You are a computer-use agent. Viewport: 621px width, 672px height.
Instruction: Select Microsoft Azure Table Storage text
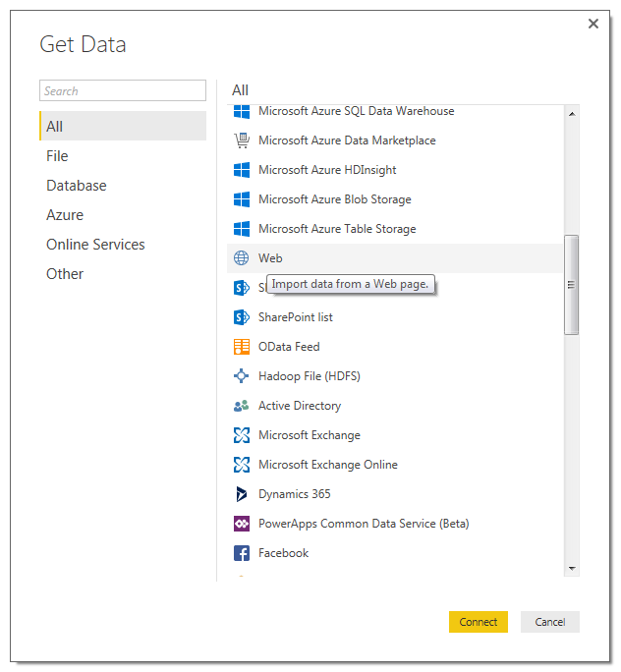pyautogui.click(x=337, y=229)
